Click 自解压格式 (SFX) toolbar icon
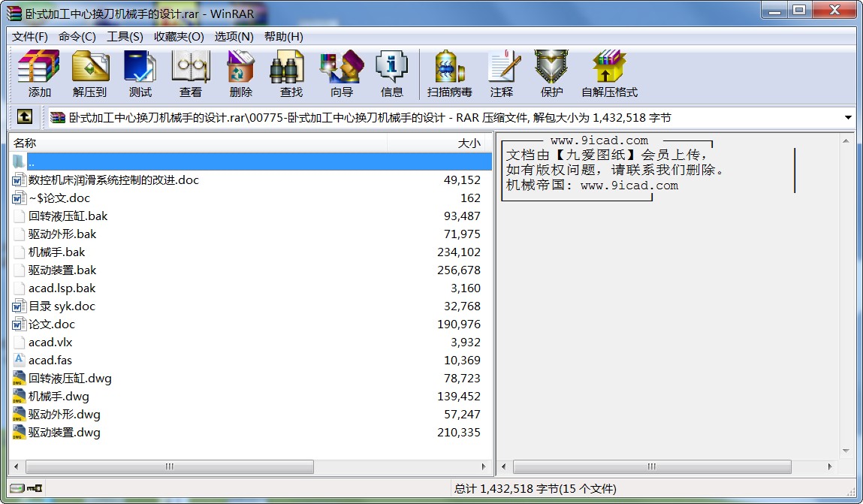 coord(609,74)
